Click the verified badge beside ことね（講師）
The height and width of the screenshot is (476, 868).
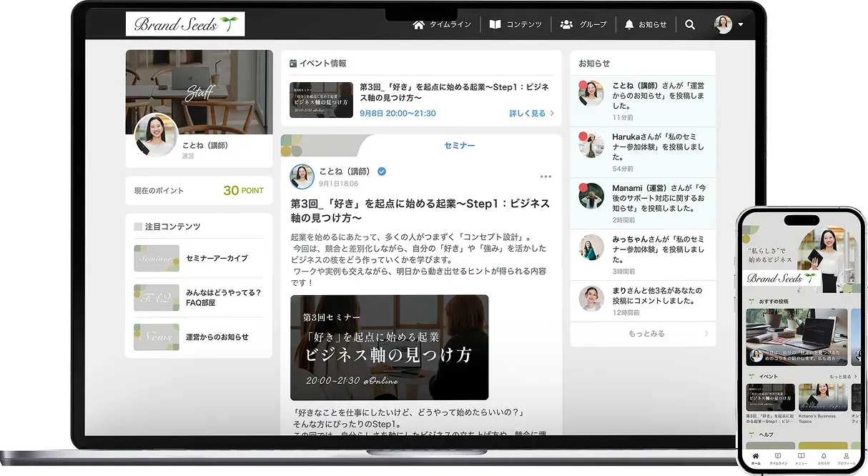[x=382, y=172]
